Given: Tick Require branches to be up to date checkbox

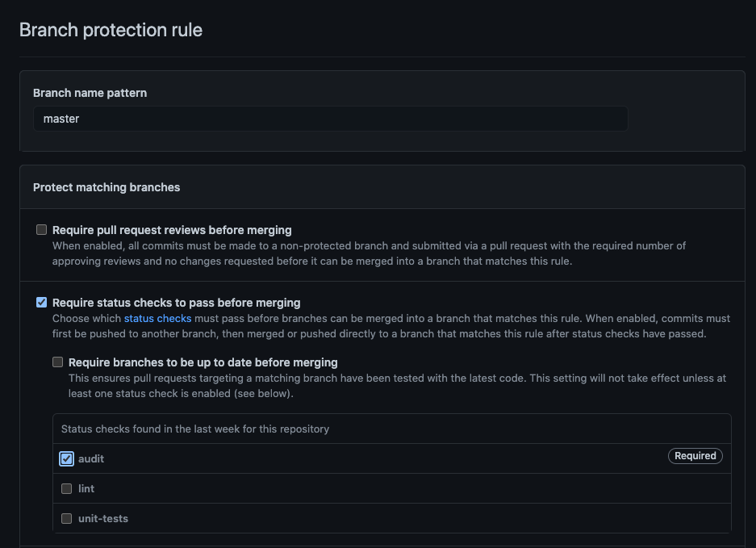Looking at the screenshot, I should [x=58, y=362].
